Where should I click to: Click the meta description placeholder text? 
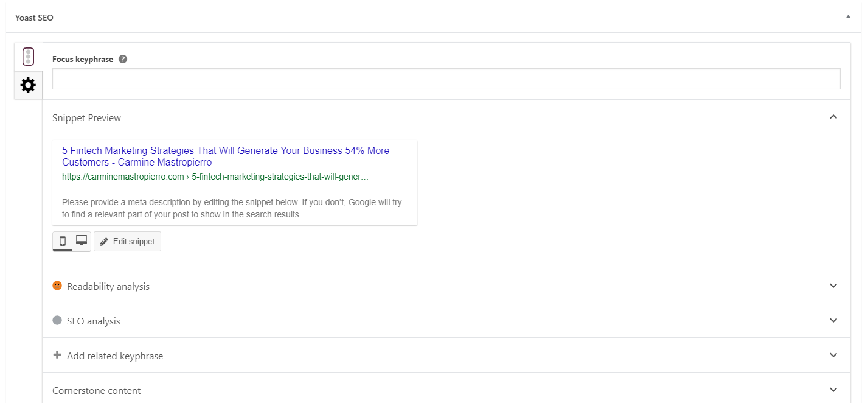coord(232,208)
